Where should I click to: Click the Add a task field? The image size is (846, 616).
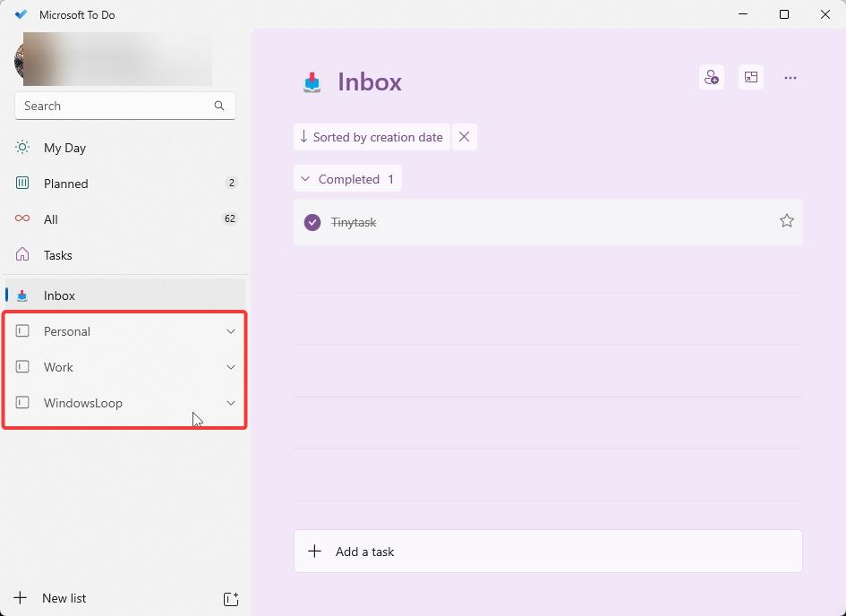click(548, 552)
